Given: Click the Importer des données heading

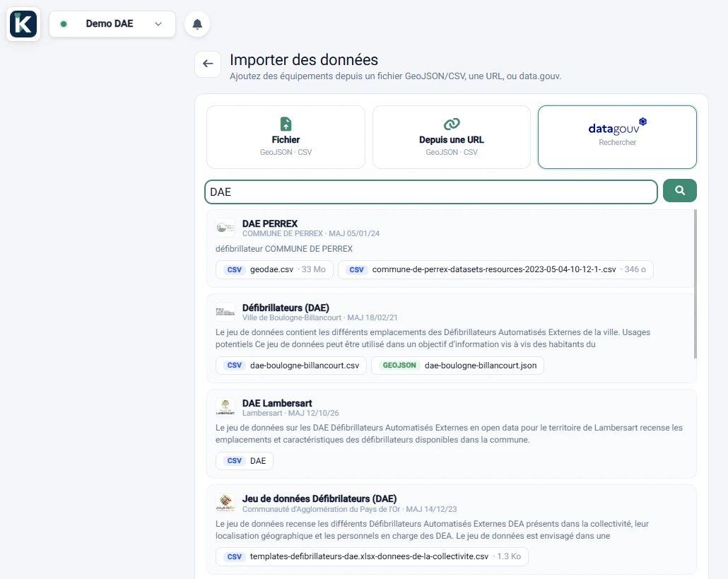Looking at the screenshot, I should coord(304,60).
